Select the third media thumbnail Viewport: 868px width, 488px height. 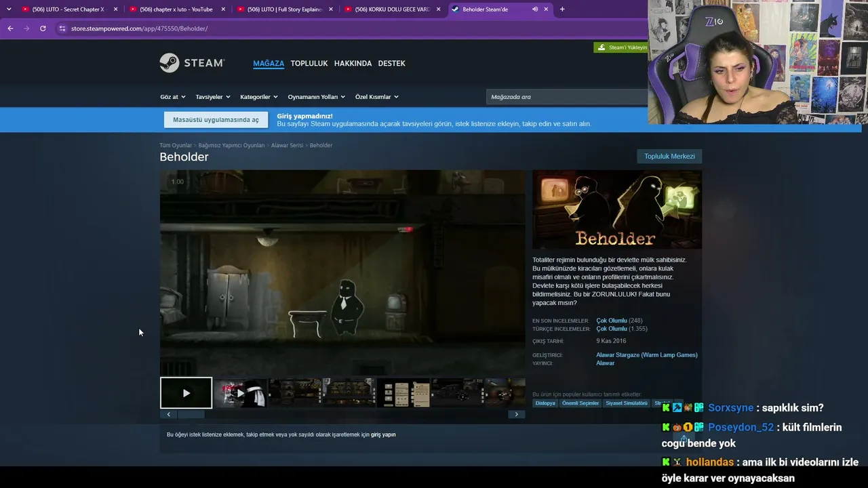click(x=295, y=393)
